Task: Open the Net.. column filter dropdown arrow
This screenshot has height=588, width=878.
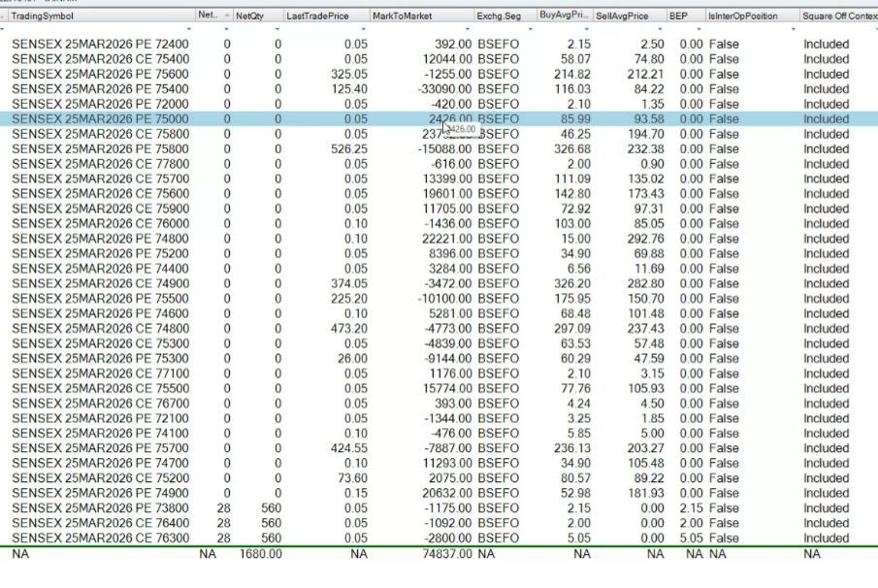Action: click(x=227, y=28)
